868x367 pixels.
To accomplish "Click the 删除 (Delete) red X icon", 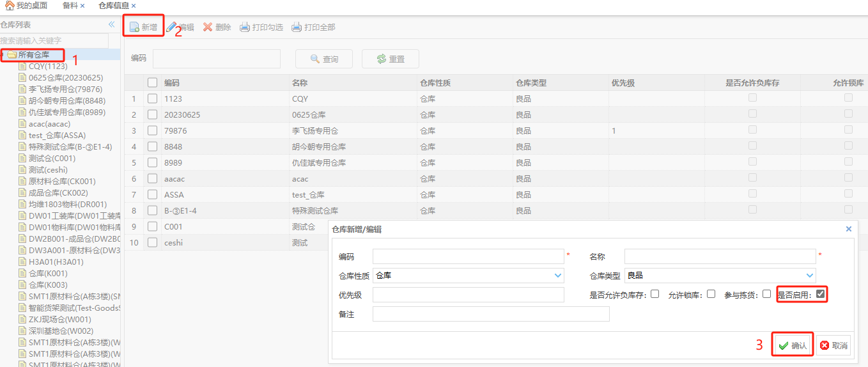I will pos(208,27).
